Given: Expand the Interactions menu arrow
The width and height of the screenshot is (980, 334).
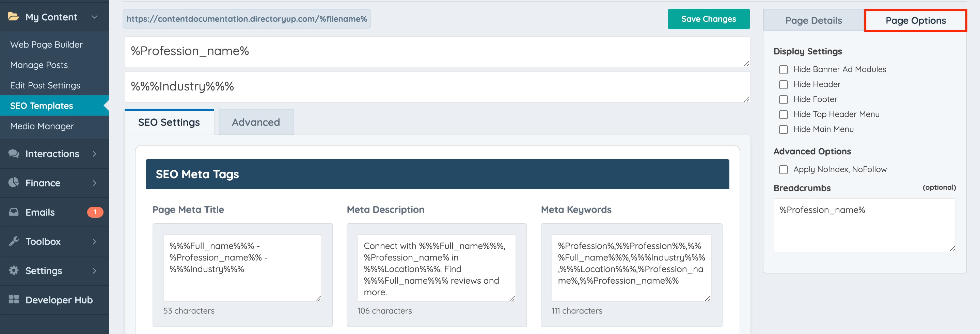Looking at the screenshot, I should (95, 153).
